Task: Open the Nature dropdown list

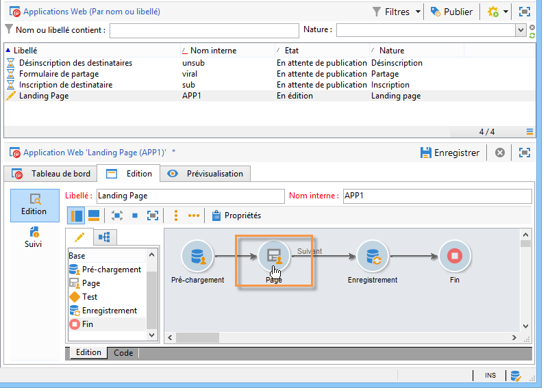Action: click(x=521, y=30)
